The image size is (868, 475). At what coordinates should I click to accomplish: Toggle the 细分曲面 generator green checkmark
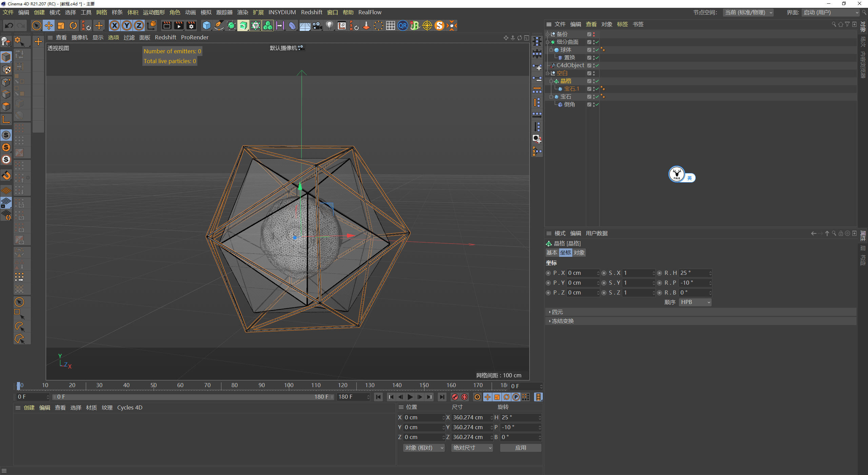[597, 42]
